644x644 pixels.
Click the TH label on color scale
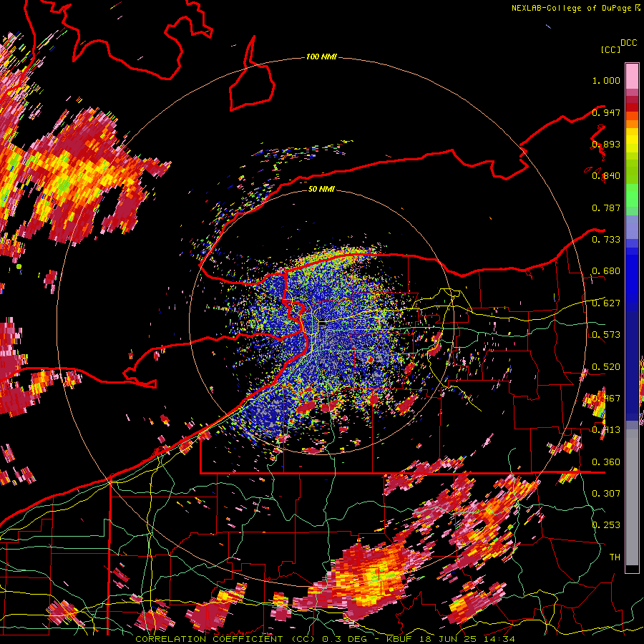click(615, 557)
